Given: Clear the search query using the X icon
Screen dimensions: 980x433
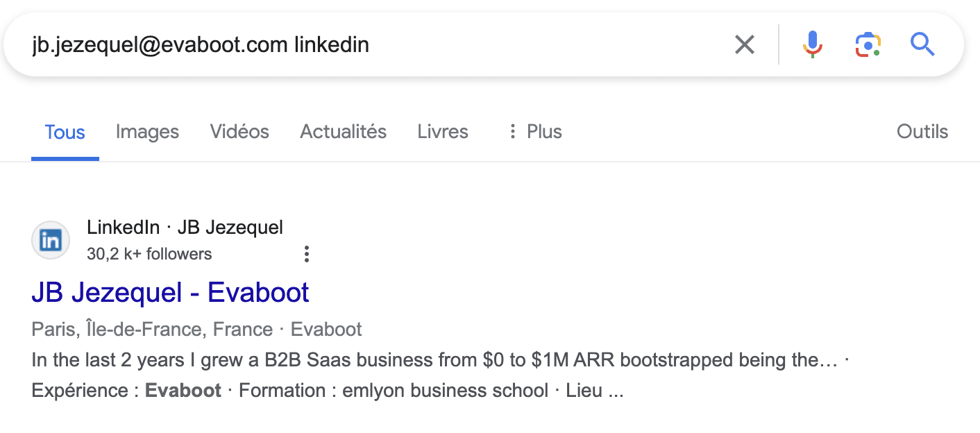Looking at the screenshot, I should pyautogui.click(x=744, y=44).
